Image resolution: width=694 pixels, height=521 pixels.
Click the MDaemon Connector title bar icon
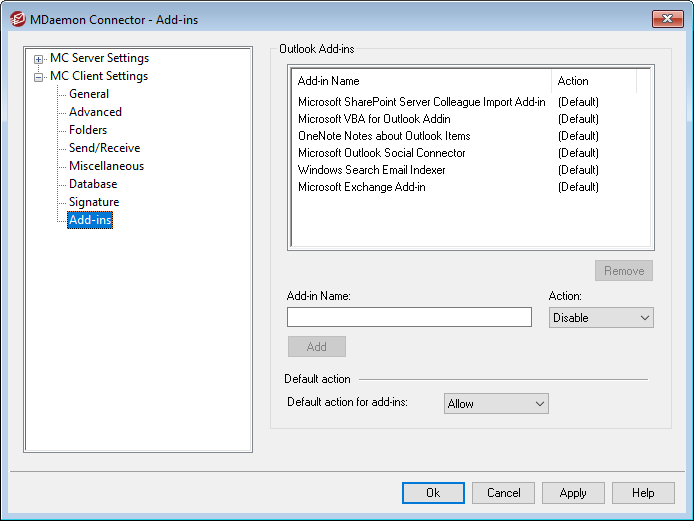[17, 19]
